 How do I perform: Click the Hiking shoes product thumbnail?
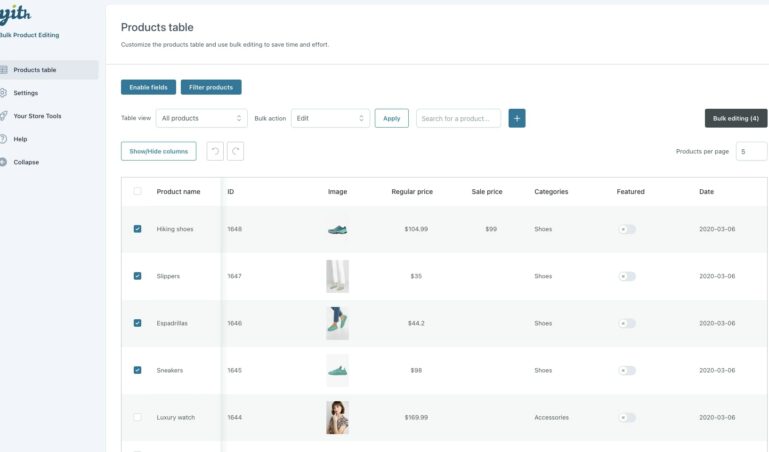(x=337, y=229)
